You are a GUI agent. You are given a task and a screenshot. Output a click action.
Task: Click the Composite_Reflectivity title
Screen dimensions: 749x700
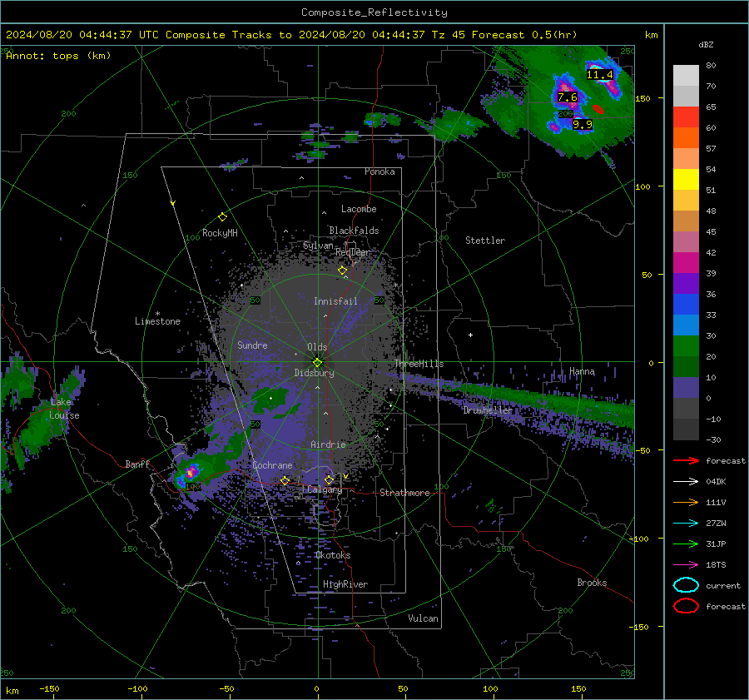coord(374,12)
